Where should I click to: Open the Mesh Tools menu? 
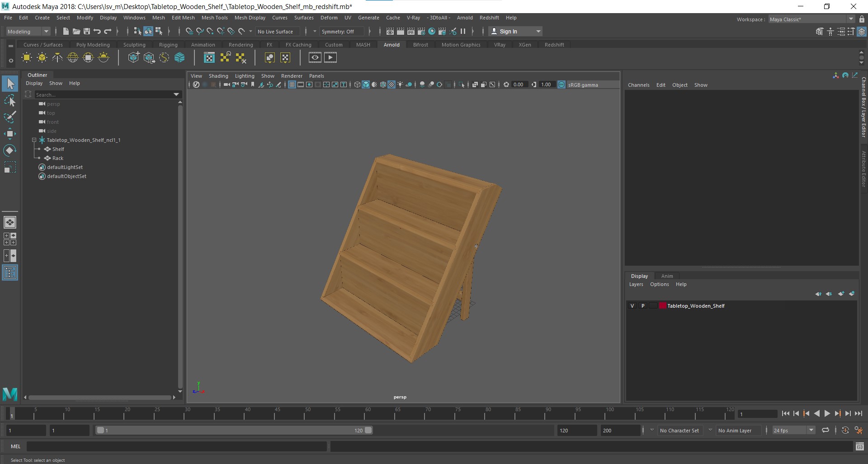(214, 18)
